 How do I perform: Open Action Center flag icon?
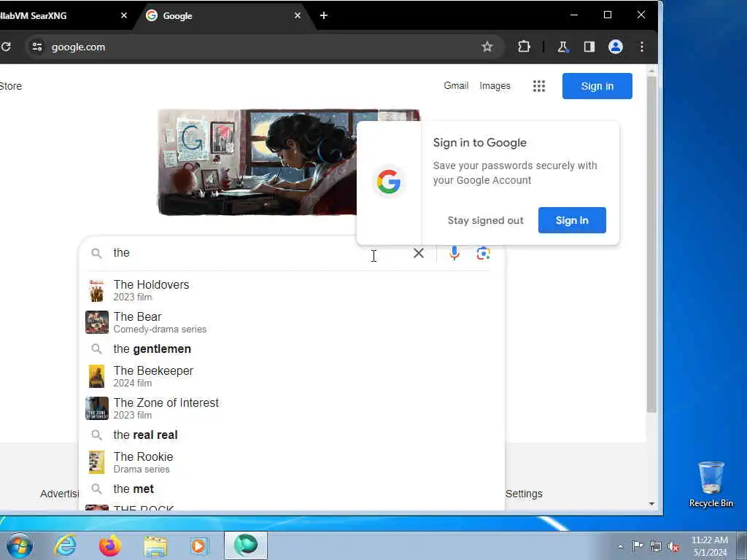(x=638, y=545)
